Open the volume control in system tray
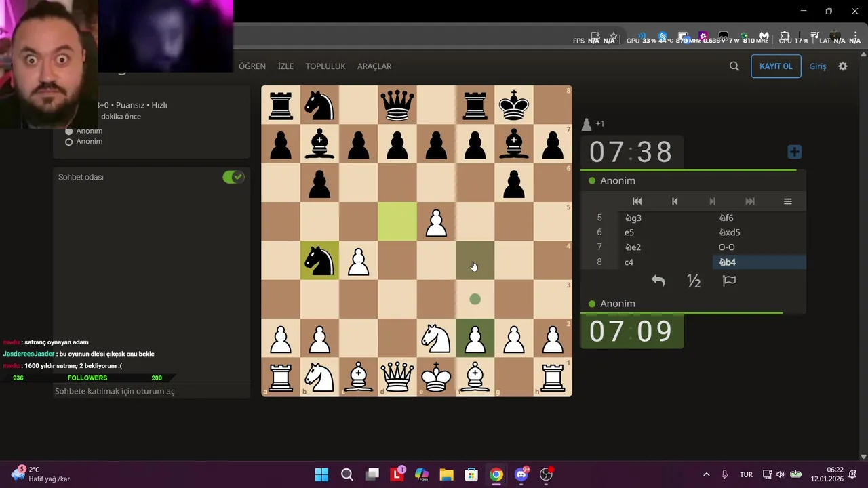This screenshot has width=868, height=488. pyautogui.click(x=781, y=474)
